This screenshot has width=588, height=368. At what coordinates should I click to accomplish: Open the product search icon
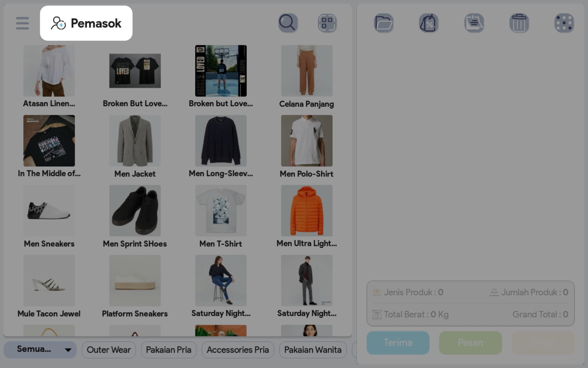(x=288, y=23)
